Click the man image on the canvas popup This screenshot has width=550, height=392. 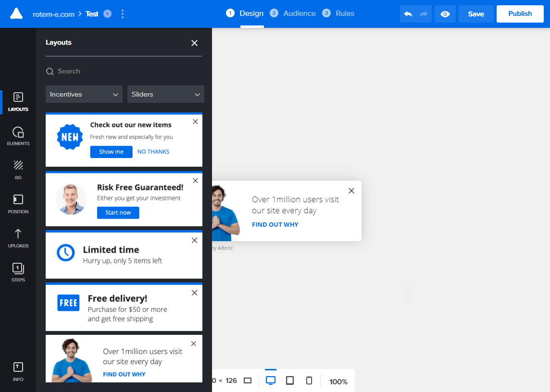pyautogui.click(x=226, y=213)
